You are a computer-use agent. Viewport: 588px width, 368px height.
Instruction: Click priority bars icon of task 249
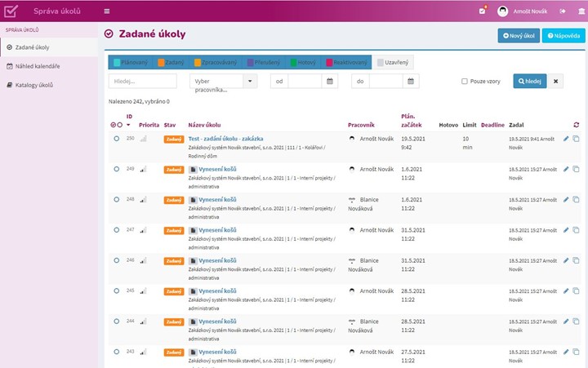(x=143, y=170)
